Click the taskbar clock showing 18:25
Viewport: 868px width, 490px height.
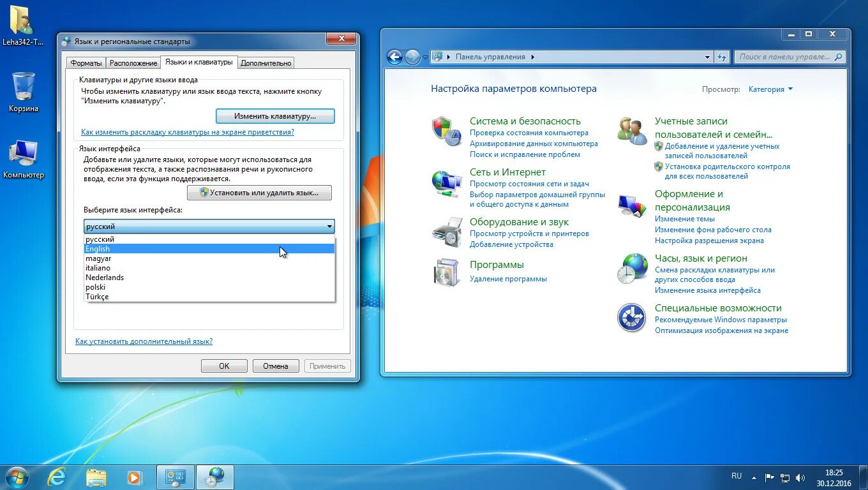[834, 477]
